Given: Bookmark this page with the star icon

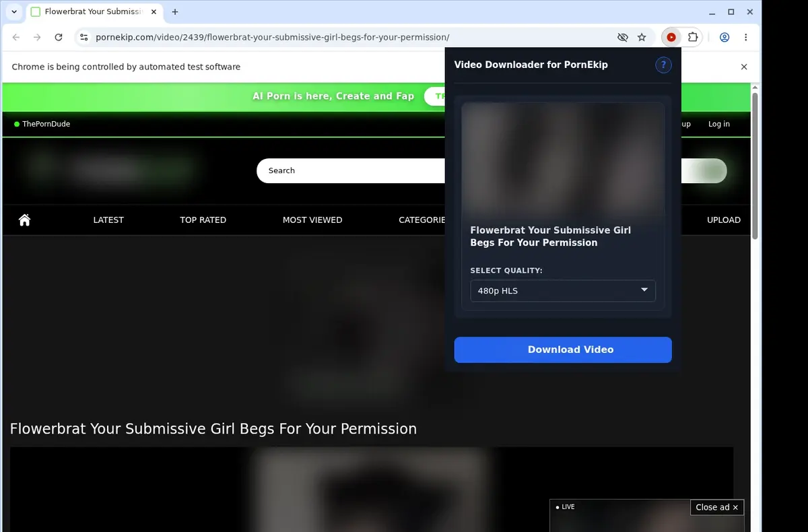Looking at the screenshot, I should [642, 38].
